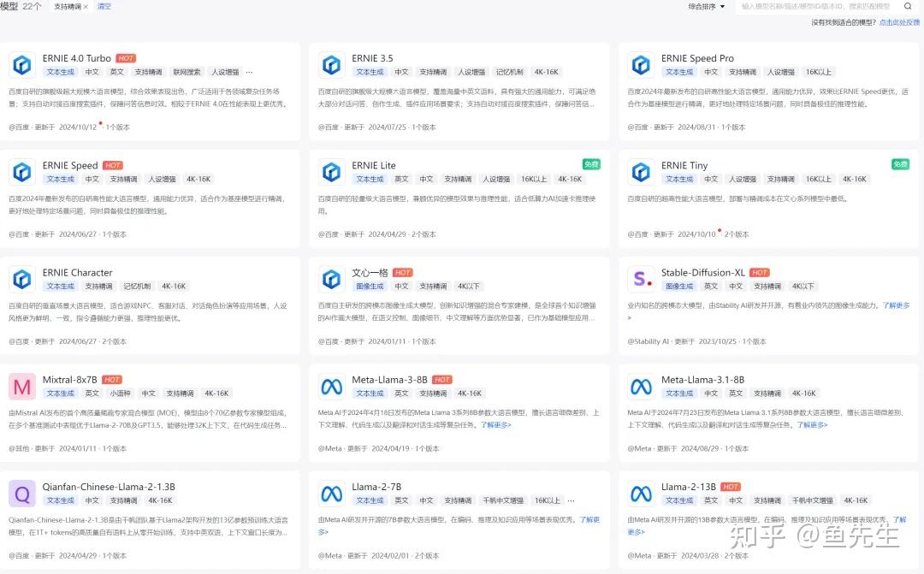Click the HOT badge on Mixtral-8x7B
Image resolution: width=924 pixels, height=574 pixels.
(112, 380)
